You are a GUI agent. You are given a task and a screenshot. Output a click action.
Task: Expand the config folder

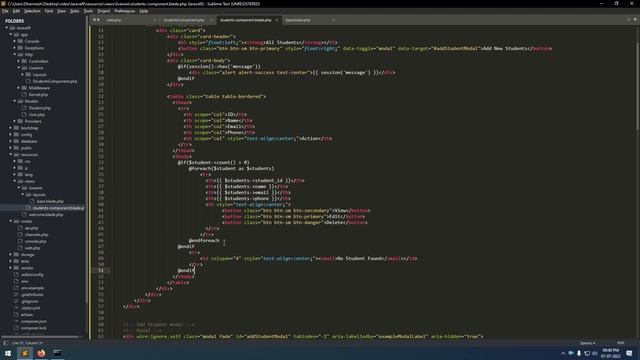(11, 134)
